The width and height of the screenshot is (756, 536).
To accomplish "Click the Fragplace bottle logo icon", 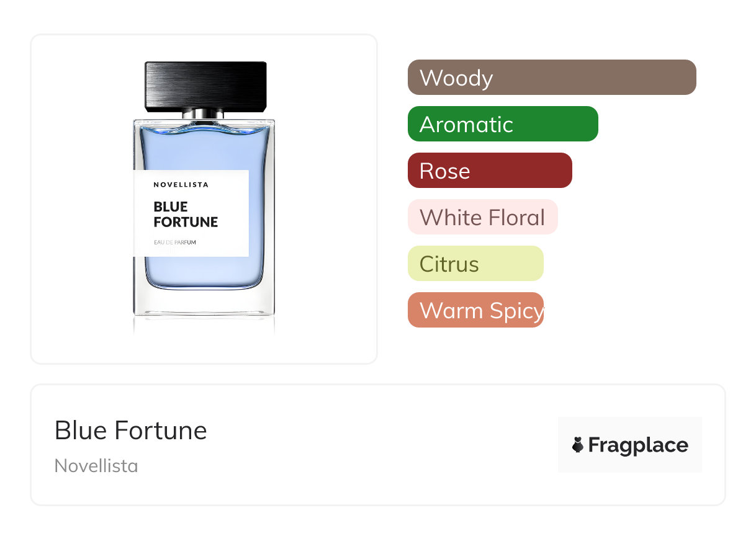I will pos(578,445).
